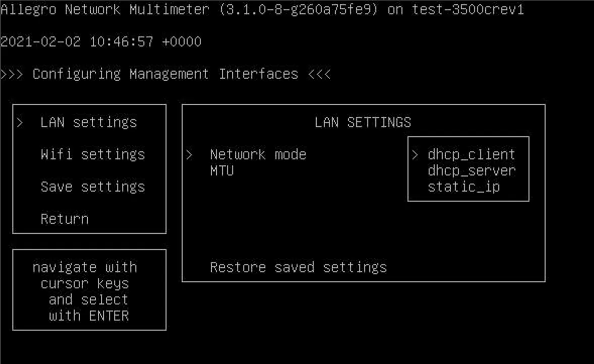
Task: Click the Configuring Management Interfaces heading
Action: [165, 74]
